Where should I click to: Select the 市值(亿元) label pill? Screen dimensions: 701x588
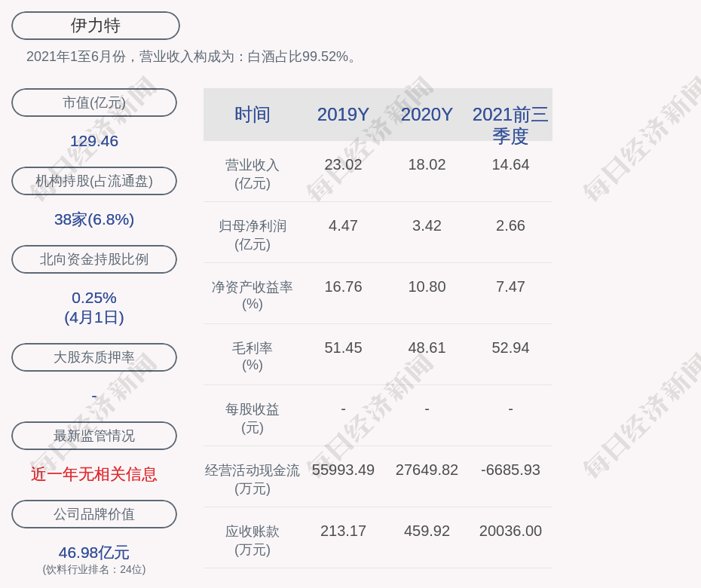94,103
